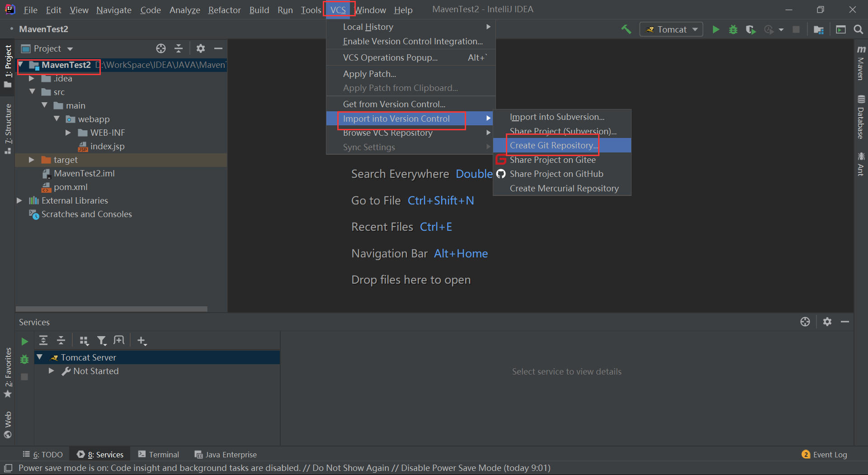Select Scratches and Consoles
868x475 pixels.
tap(80, 214)
